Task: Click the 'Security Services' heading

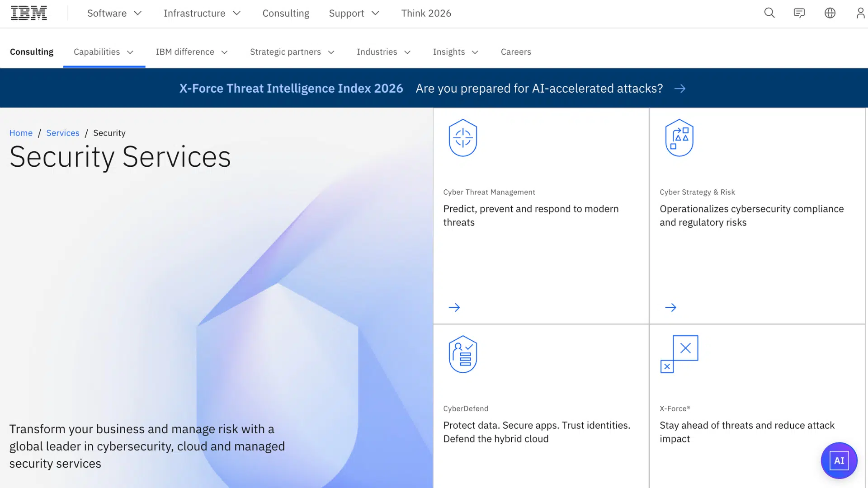Action: tap(120, 157)
